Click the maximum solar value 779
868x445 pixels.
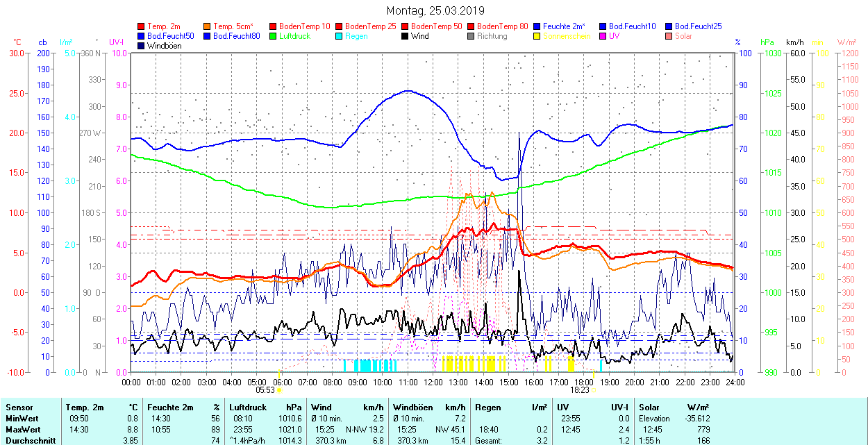[x=703, y=430]
